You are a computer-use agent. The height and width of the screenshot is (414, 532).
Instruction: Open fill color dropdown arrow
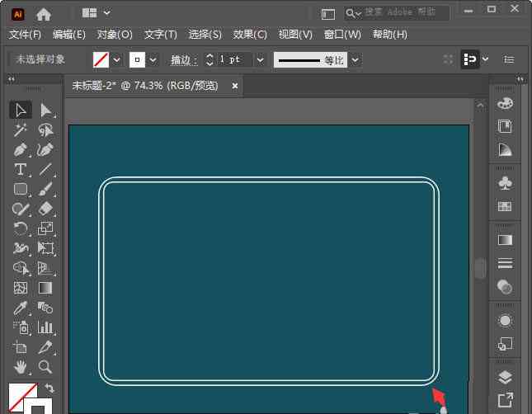(117, 60)
